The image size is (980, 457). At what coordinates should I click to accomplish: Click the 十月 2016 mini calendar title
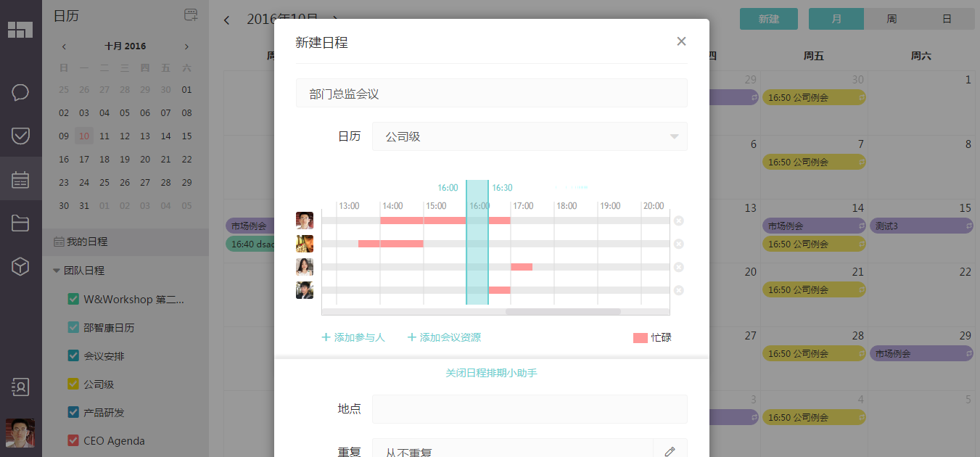coord(125,46)
